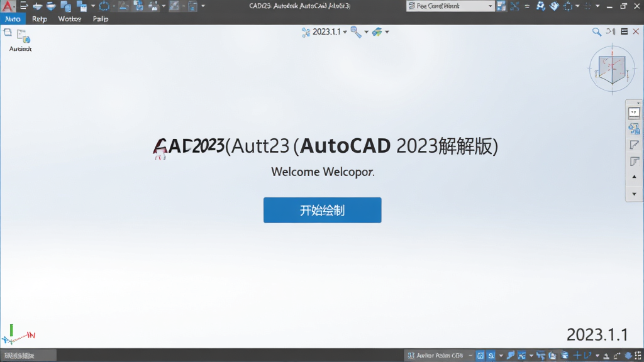Click the highlighted grid icon after the combo box
This screenshot has height=362, width=644.
pos(501,6)
